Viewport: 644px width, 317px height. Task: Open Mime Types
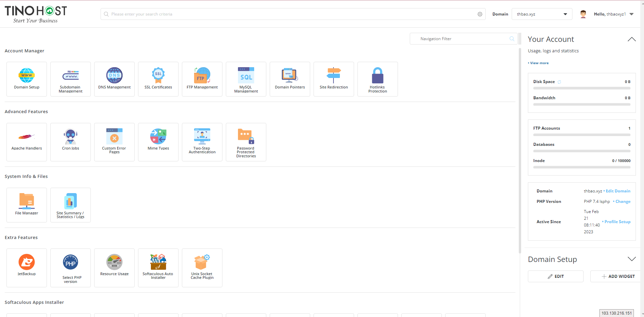(158, 142)
